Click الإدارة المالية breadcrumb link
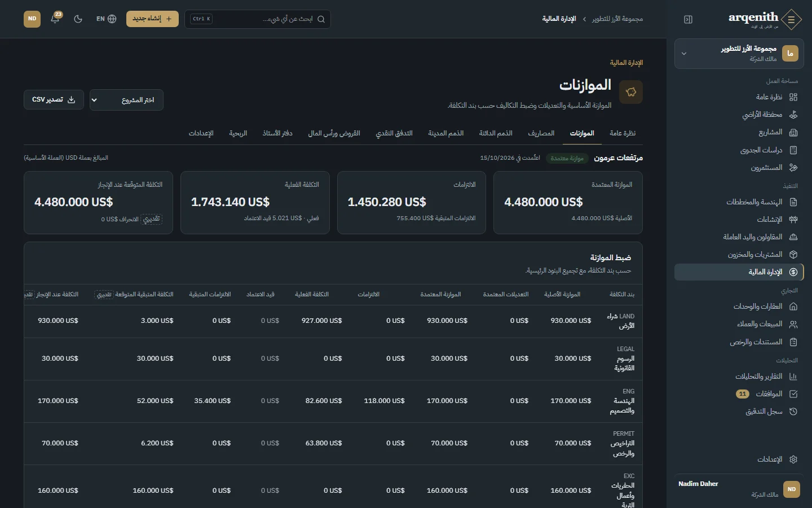The width and height of the screenshot is (812, 508). coord(559,19)
